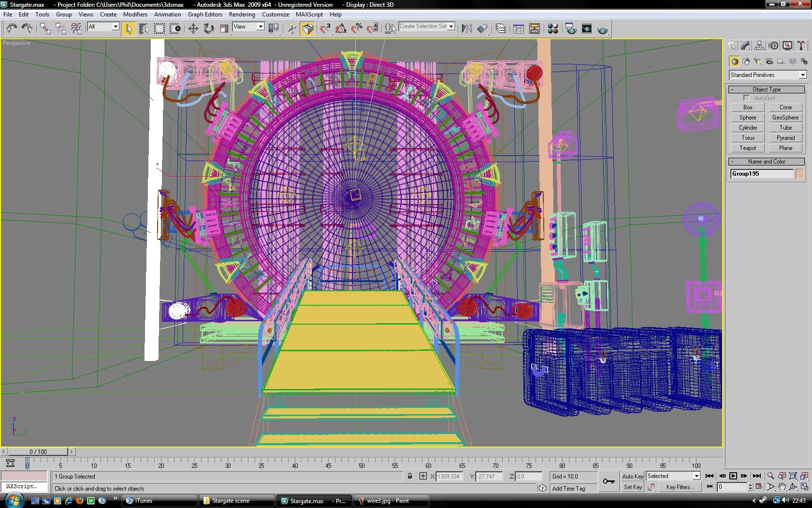Image resolution: width=812 pixels, height=508 pixels.
Task: Open the selection filter All dropdown
Action: coord(115,27)
